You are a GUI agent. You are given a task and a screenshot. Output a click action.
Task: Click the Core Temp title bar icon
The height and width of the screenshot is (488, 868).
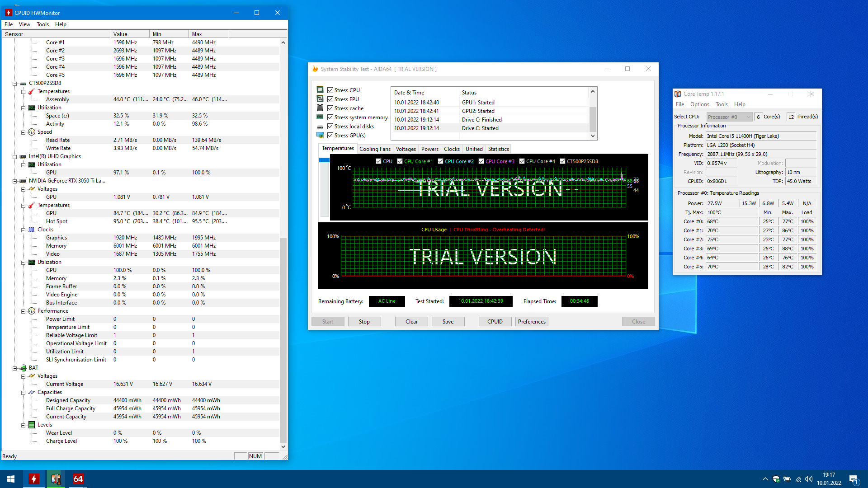click(678, 94)
